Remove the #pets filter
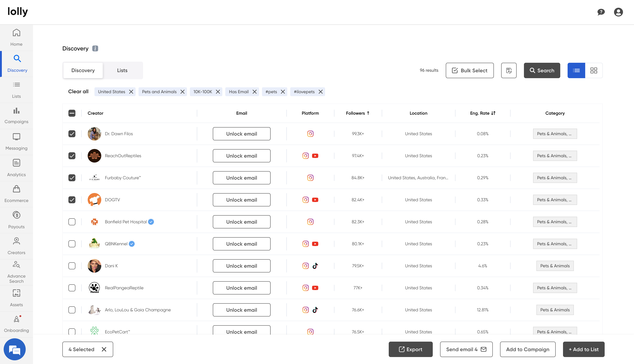The width and height of the screenshot is (634, 364). click(x=283, y=92)
